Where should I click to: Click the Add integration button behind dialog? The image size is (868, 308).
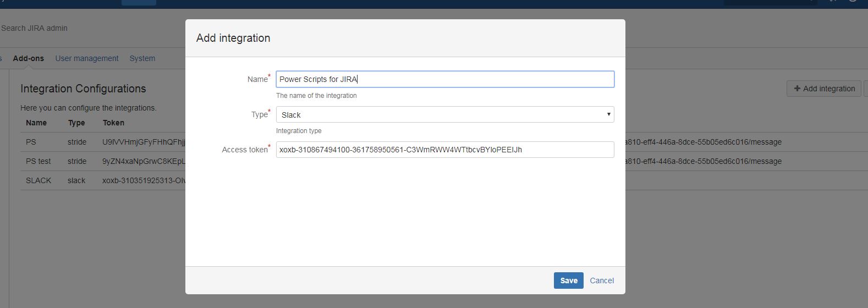pyautogui.click(x=823, y=89)
